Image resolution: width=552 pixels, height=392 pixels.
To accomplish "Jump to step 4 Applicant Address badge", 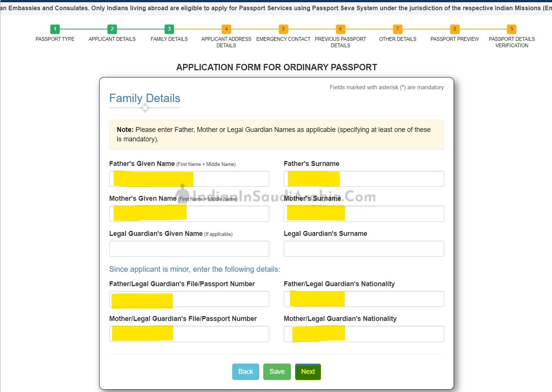I will [x=226, y=29].
